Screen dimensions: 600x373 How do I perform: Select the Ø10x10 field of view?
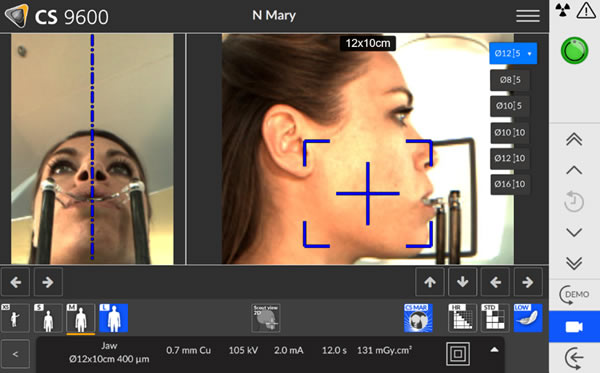coord(510,132)
